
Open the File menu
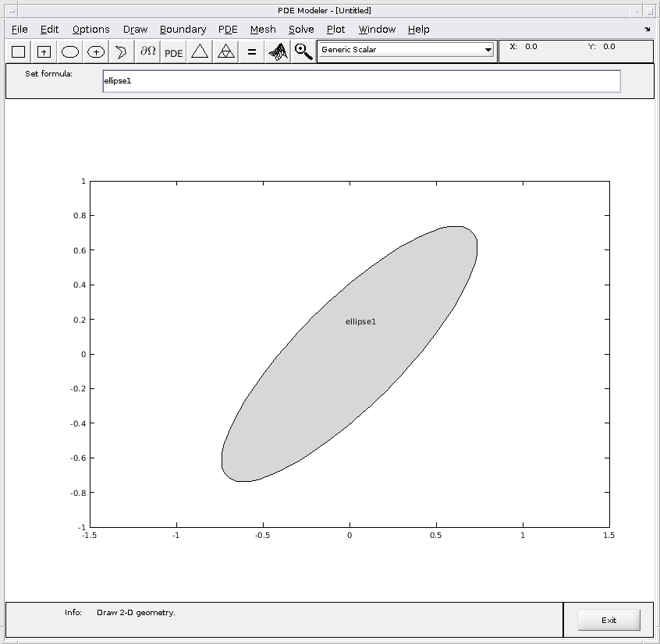click(20, 30)
